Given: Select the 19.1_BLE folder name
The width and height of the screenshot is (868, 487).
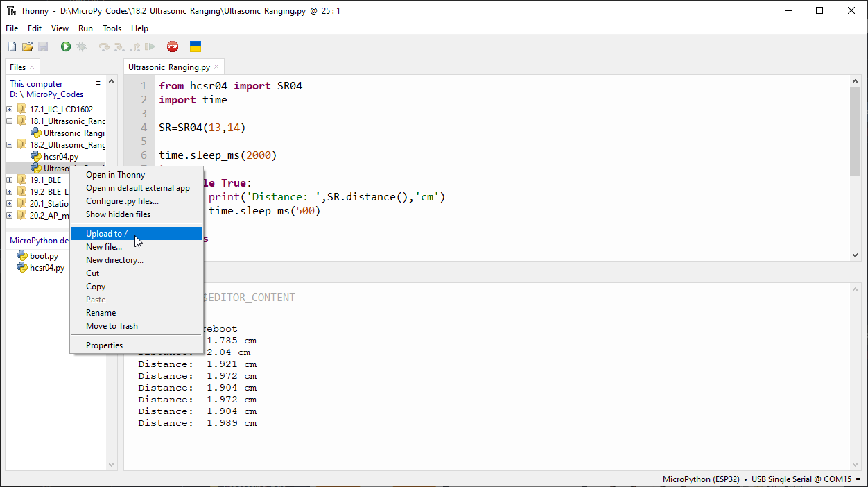Looking at the screenshot, I should coord(45,180).
